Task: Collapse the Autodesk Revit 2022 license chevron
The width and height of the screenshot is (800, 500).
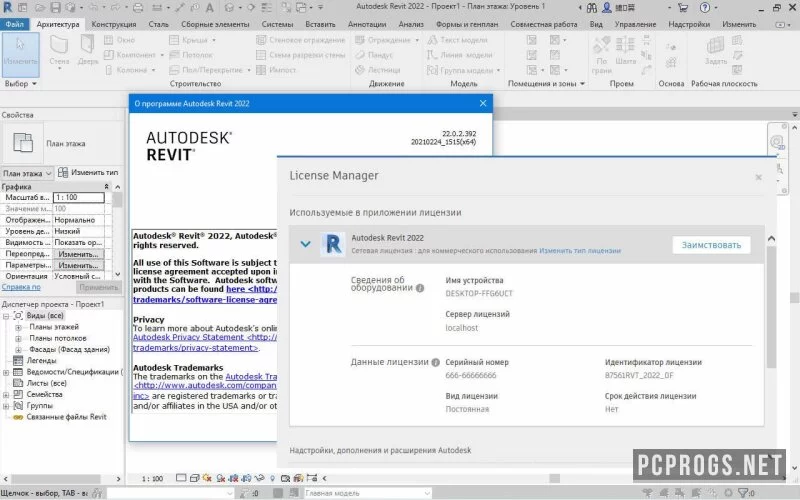Action: pyautogui.click(x=305, y=244)
